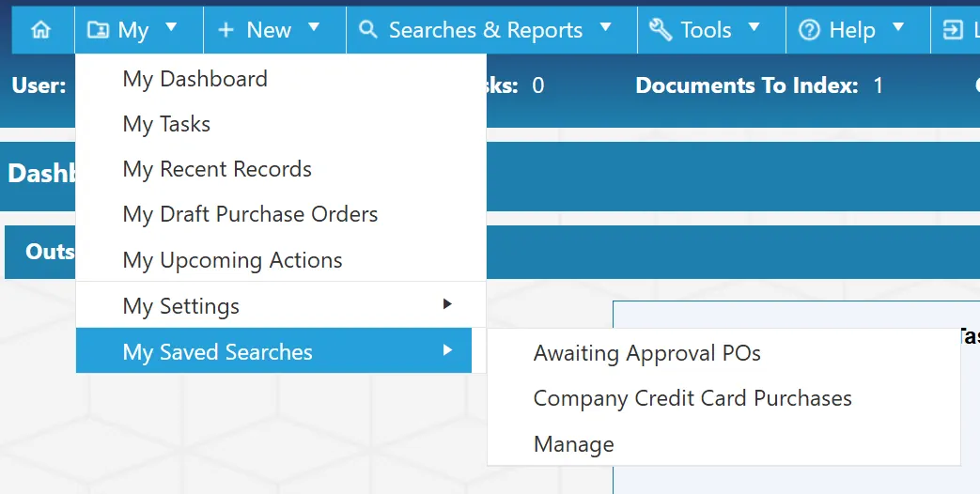This screenshot has height=494, width=980.
Task: Click the Home house icon
Action: coord(40,29)
